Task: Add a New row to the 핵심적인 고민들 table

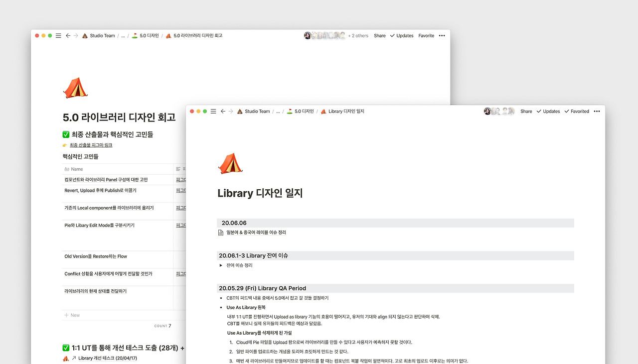Action: click(x=72, y=315)
